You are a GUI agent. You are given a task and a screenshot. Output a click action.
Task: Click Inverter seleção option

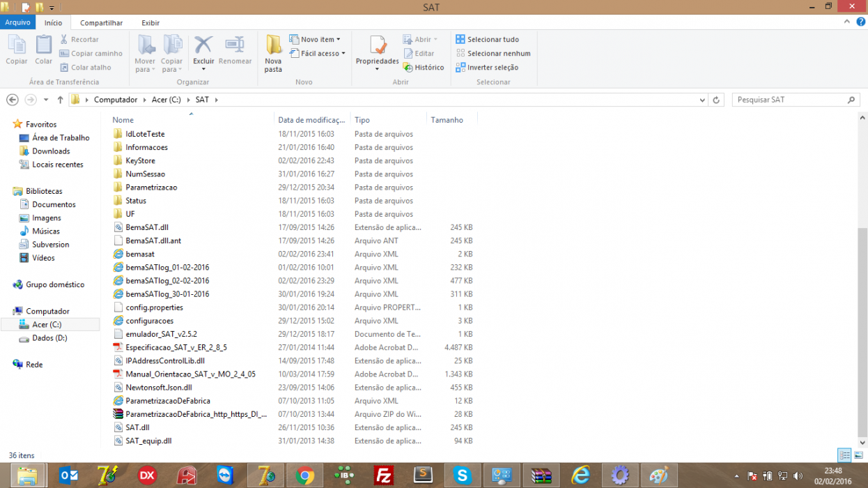tap(487, 68)
